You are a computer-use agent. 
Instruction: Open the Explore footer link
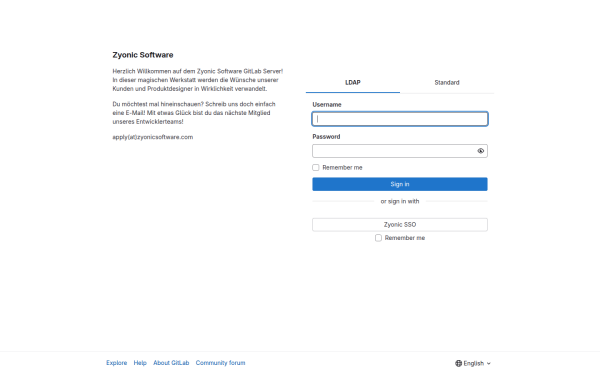click(x=117, y=363)
